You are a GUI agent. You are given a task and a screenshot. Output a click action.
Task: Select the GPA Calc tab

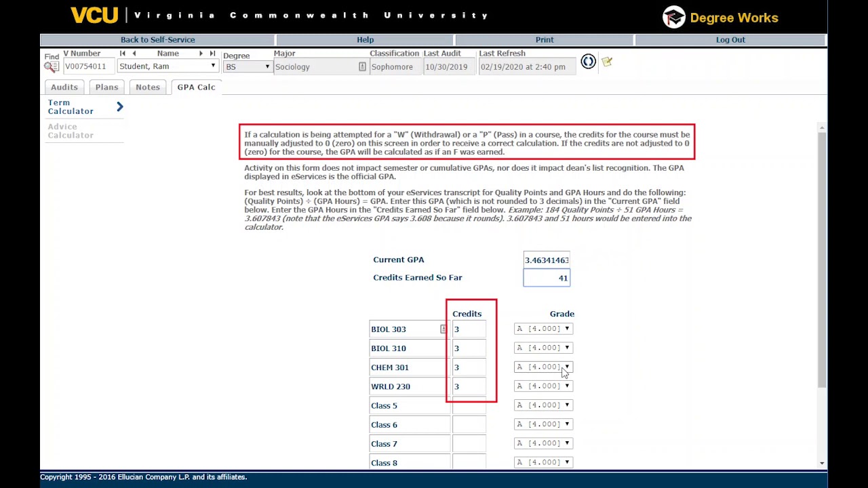click(x=196, y=87)
